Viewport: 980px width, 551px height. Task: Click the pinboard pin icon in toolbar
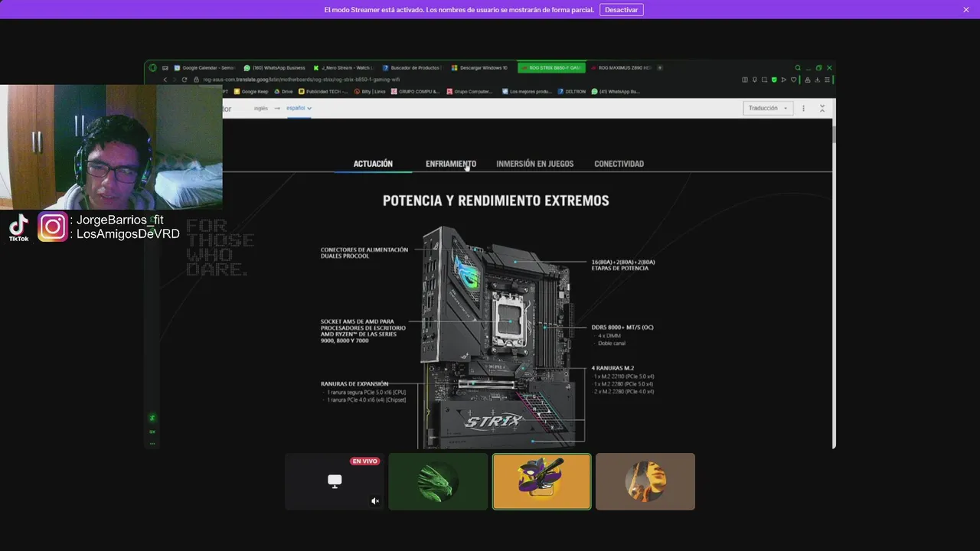coord(755,80)
